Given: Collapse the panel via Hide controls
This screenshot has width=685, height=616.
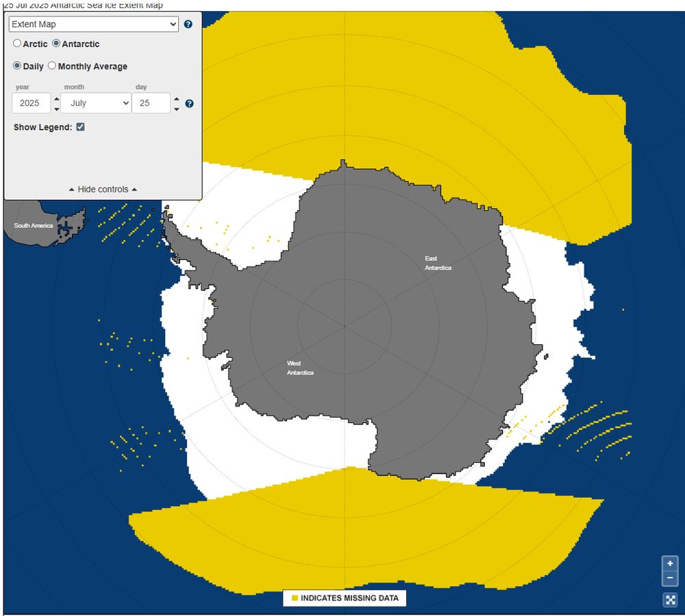Looking at the screenshot, I should (101, 189).
